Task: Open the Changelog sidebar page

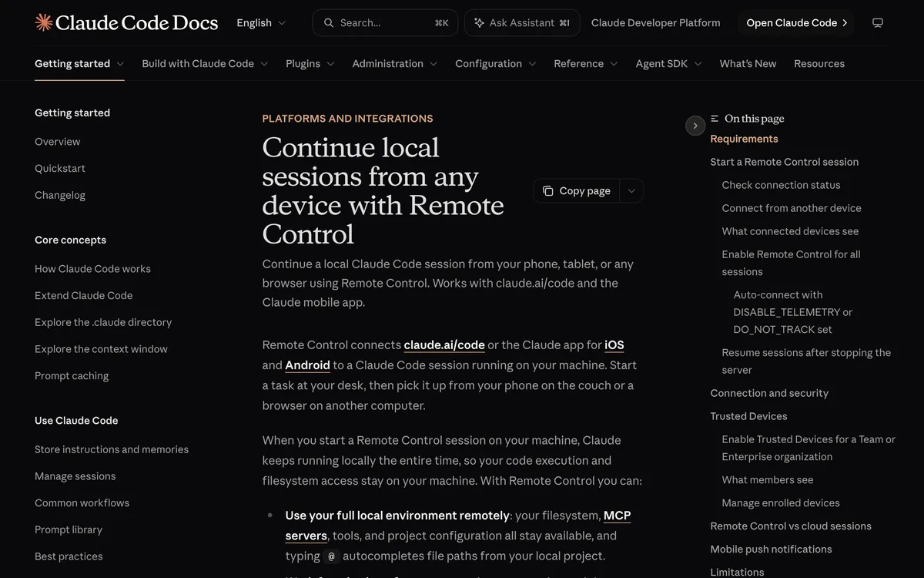Action: tap(60, 196)
